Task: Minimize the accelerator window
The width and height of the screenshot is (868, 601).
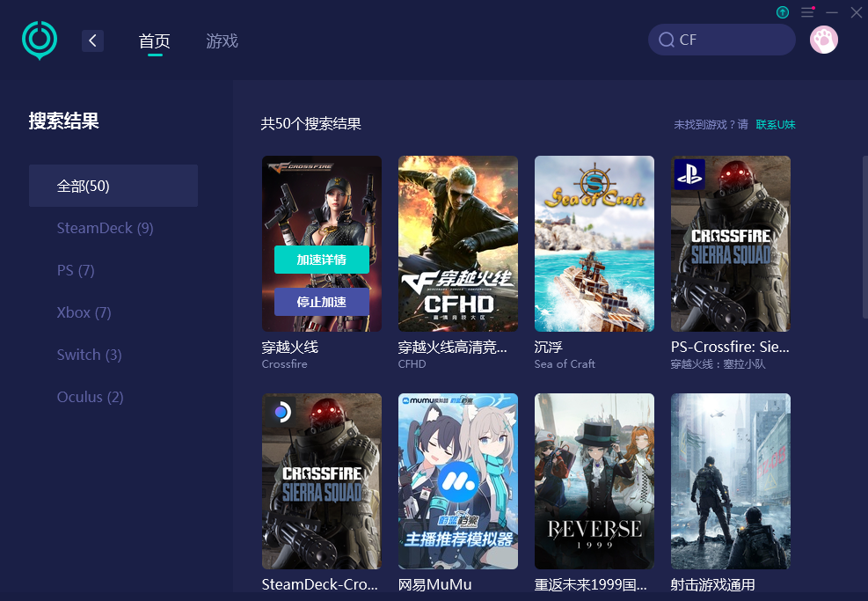Action: click(832, 12)
